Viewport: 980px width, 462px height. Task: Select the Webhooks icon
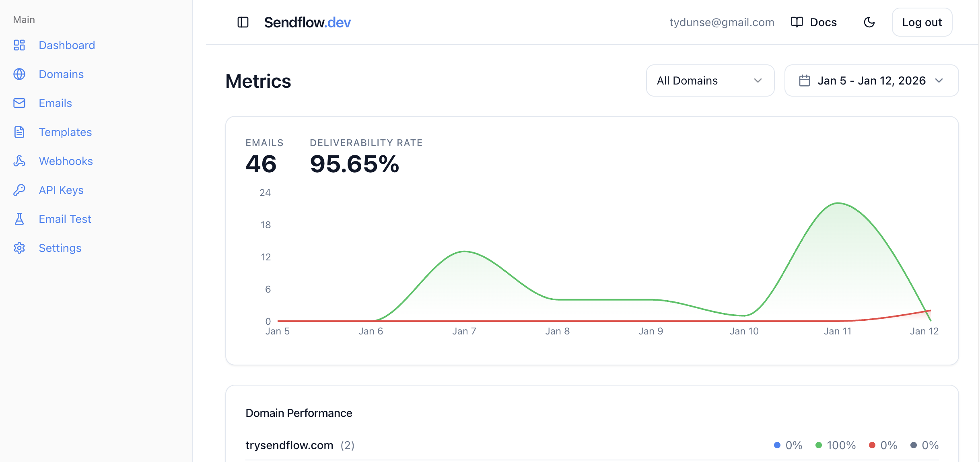19,161
